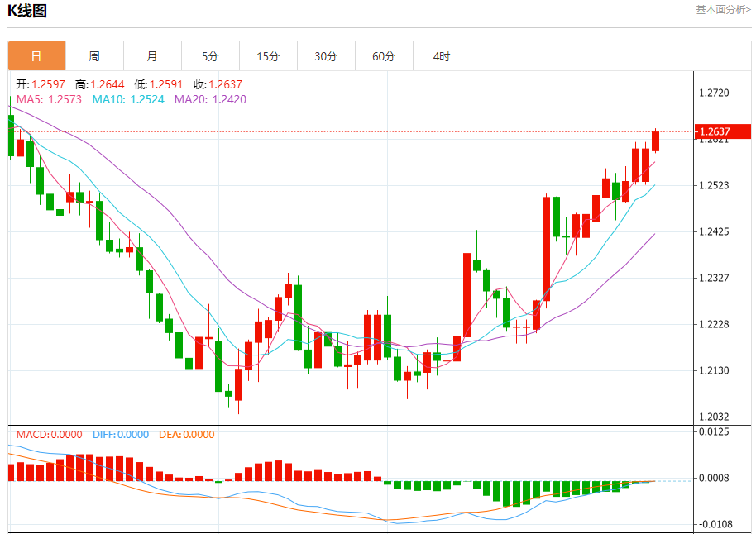Click the 0.0008 MACD axis label
This screenshot has width=756, height=534.
point(714,478)
